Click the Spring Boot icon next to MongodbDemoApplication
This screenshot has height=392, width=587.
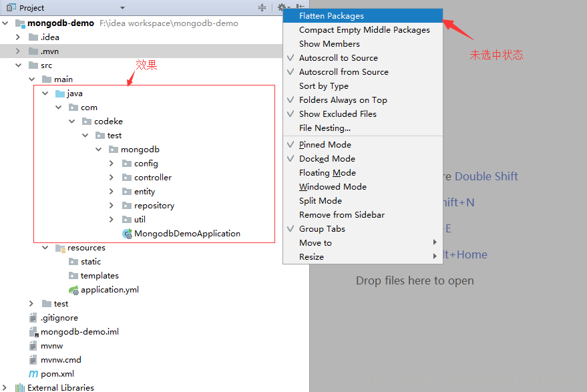(x=127, y=234)
